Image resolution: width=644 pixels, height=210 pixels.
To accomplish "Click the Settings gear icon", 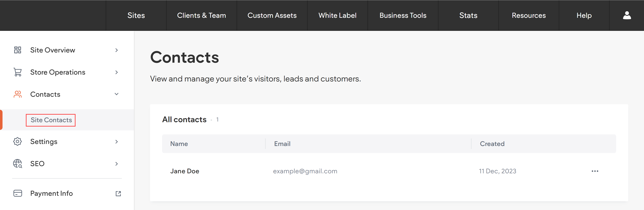I will (17, 141).
